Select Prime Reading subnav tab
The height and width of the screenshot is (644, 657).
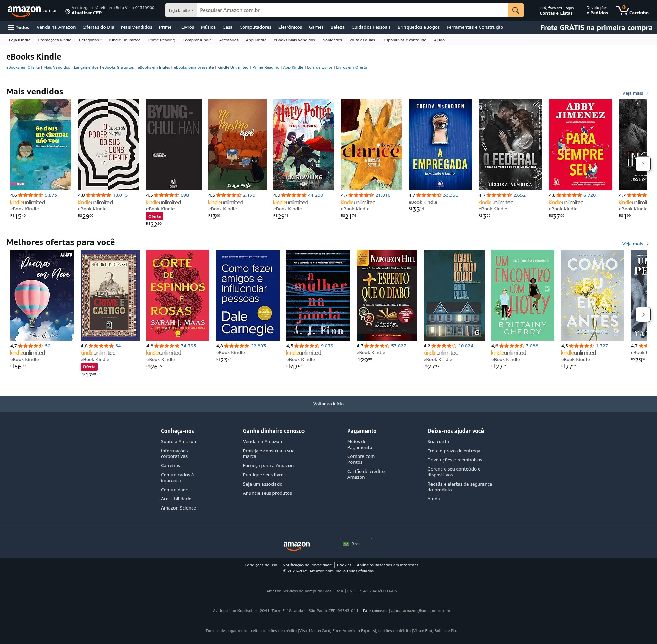tap(162, 40)
